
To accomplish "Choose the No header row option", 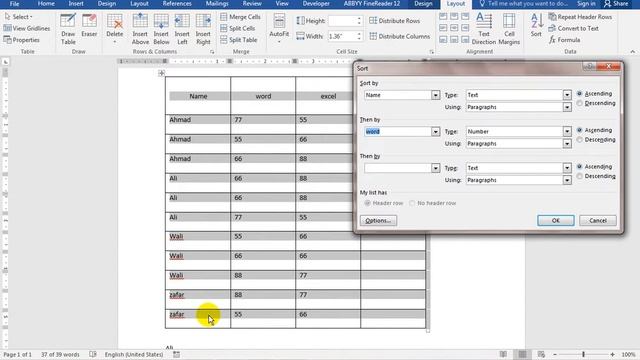I will click(433, 203).
